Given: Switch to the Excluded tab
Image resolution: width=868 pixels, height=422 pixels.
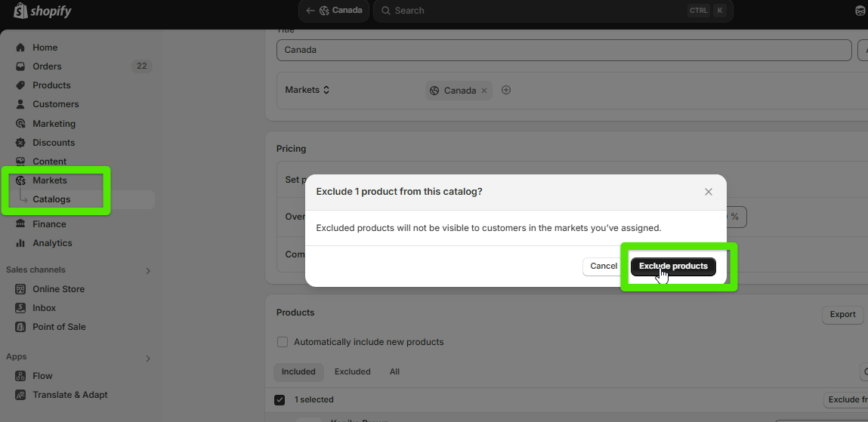Looking at the screenshot, I should [353, 371].
